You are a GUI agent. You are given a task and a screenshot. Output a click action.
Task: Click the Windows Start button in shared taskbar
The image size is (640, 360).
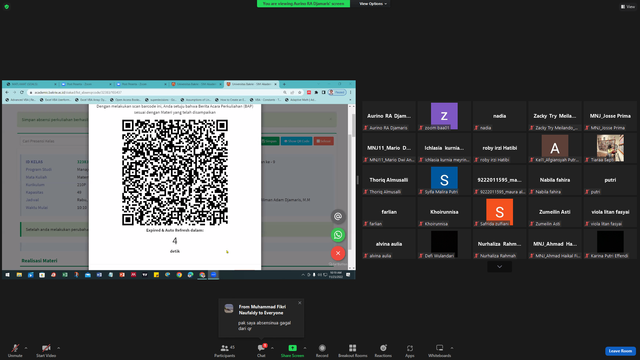(7, 275)
